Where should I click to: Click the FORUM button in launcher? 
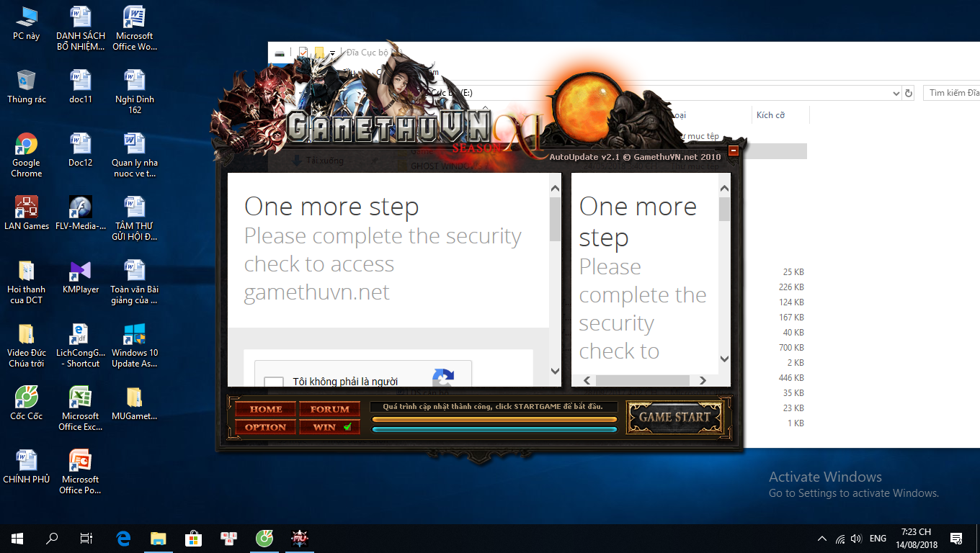(329, 409)
